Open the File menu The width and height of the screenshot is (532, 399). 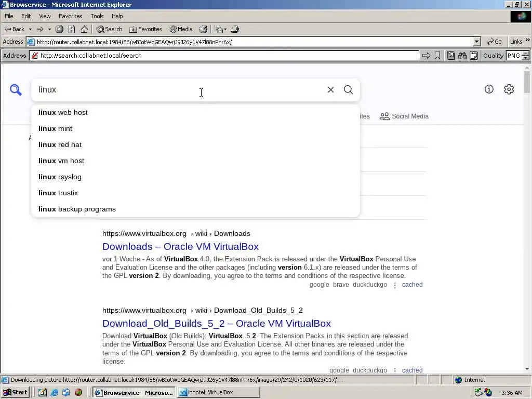point(9,16)
